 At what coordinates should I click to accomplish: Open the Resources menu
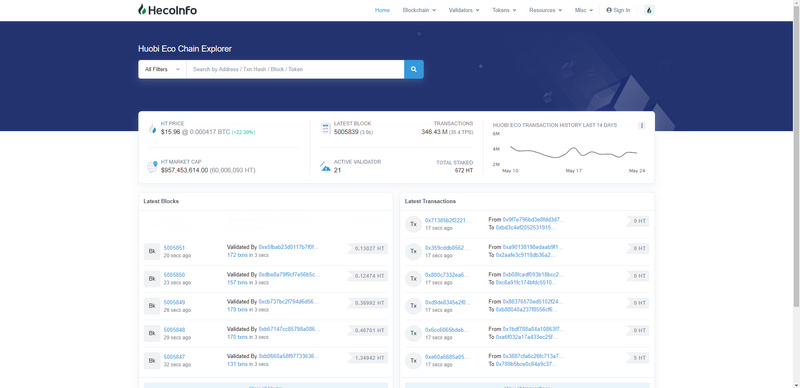(545, 10)
